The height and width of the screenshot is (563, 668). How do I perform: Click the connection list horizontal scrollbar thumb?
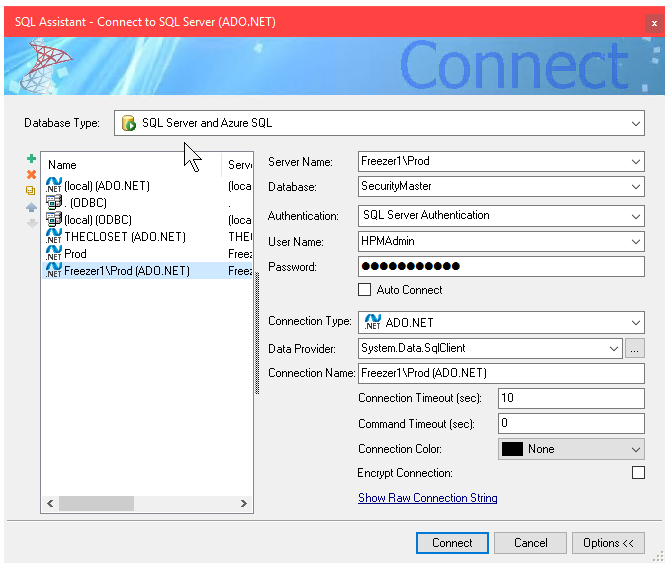click(x=96, y=503)
